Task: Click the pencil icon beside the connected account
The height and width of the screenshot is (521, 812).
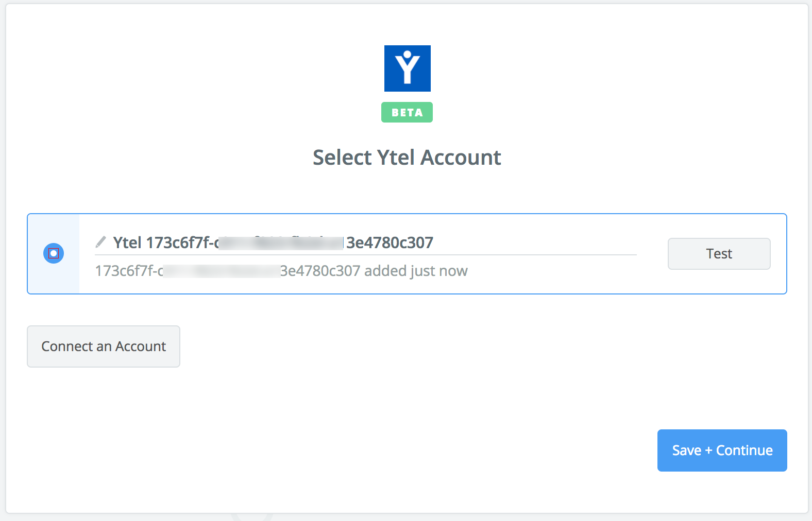Action: 101,241
